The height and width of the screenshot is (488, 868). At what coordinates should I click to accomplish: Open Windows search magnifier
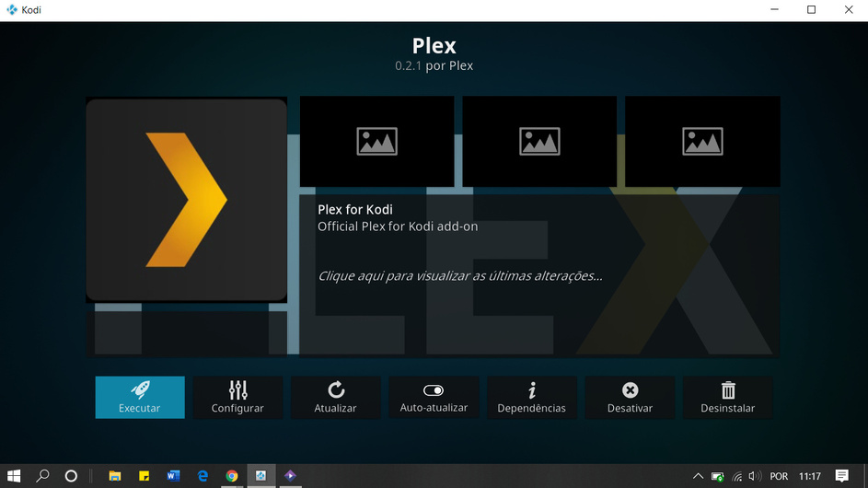click(42, 476)
